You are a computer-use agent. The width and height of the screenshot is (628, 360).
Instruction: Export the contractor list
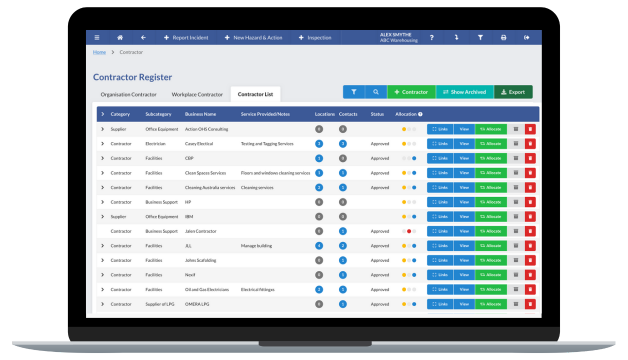(x=513, y=92)
